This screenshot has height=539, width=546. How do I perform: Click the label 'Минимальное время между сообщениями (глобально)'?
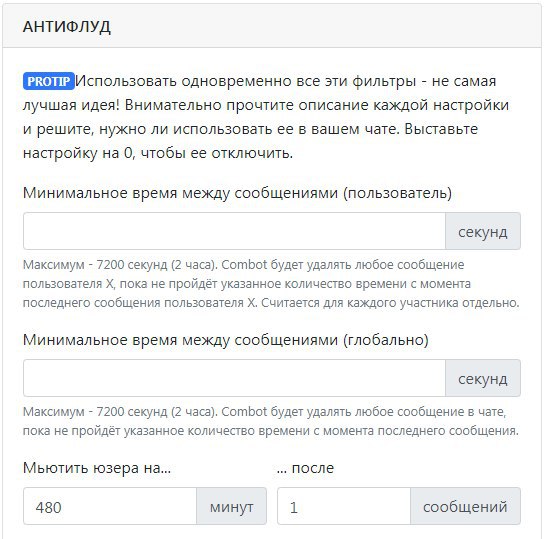pos(226,340)
